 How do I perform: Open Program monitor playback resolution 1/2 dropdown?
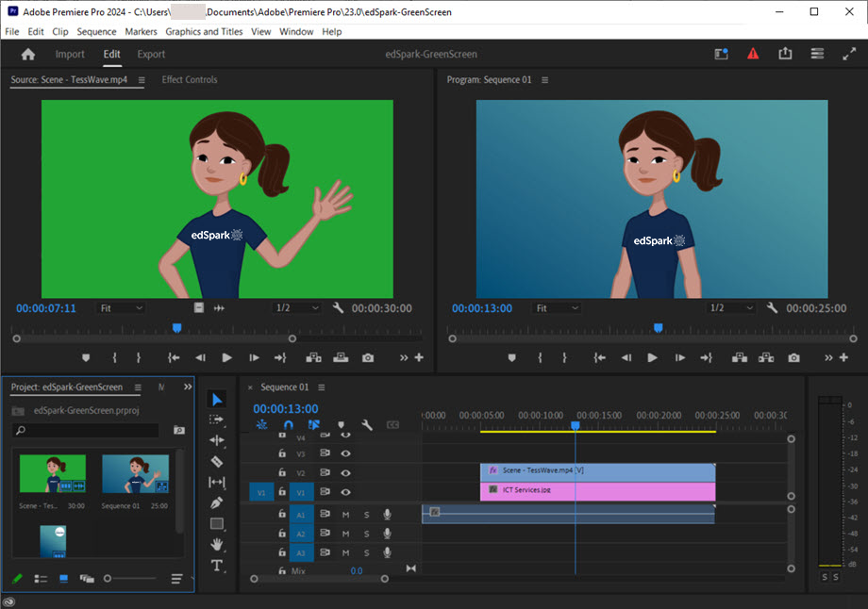pyautogui.click(x=731, y=308)
